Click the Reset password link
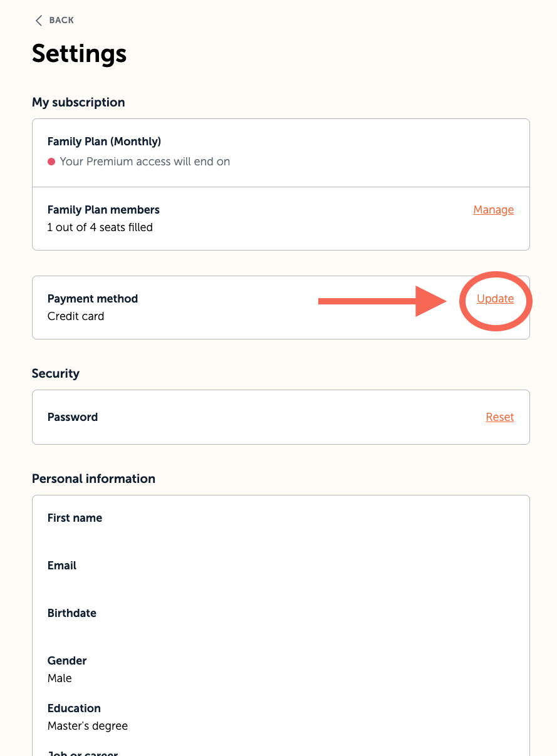 click(499, 417)
